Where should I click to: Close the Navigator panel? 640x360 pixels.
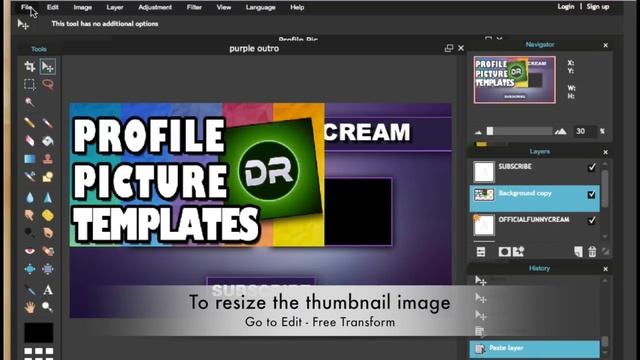tap(605, 45)
